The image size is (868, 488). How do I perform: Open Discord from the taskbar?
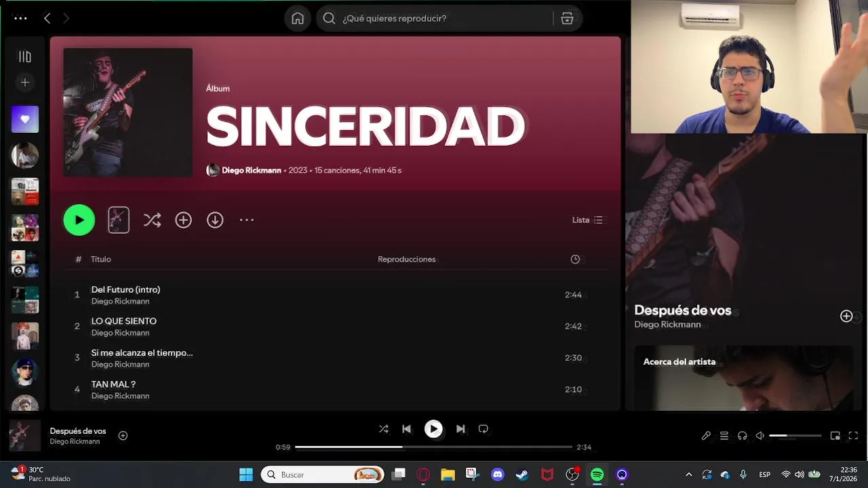498,474
